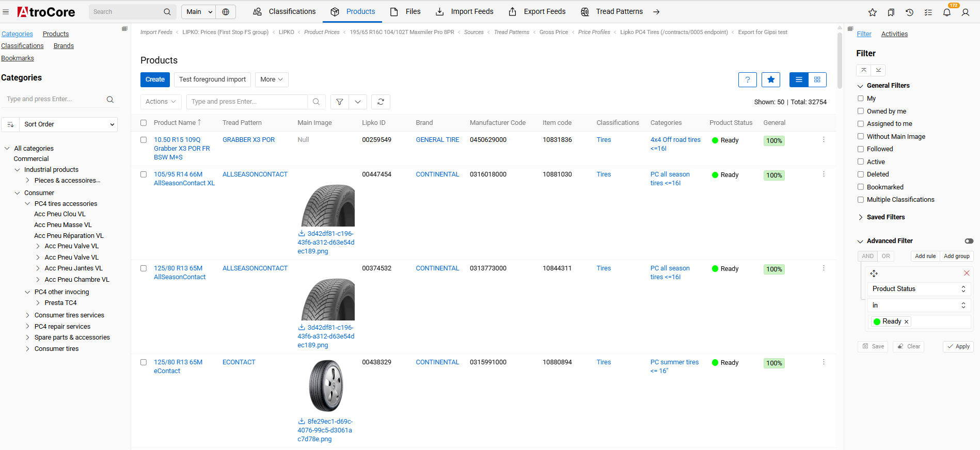Open the help question mark button

(x=747, y=79)
